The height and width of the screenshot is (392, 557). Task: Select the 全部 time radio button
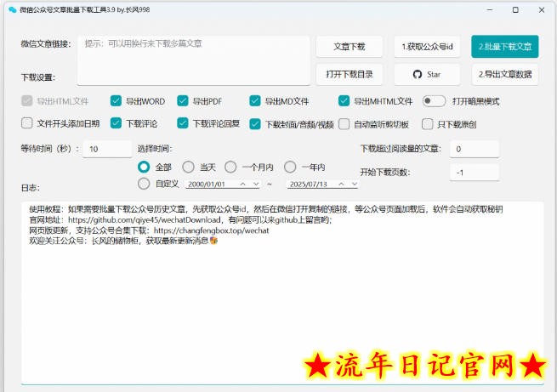pos(144,167)
